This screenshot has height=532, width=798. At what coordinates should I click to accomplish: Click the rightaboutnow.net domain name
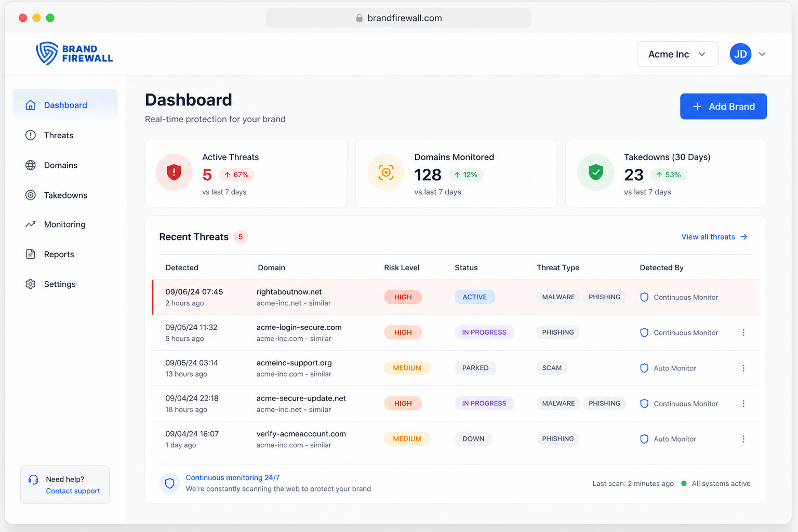tap(289, 292)
